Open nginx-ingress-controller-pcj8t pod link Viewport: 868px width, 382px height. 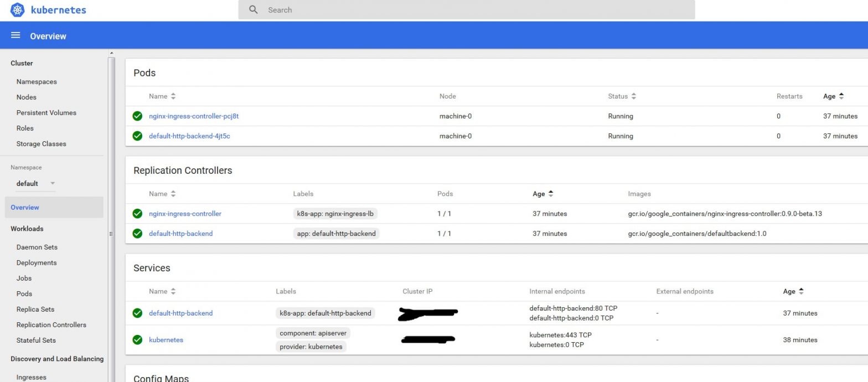click(x=194, y=116)
